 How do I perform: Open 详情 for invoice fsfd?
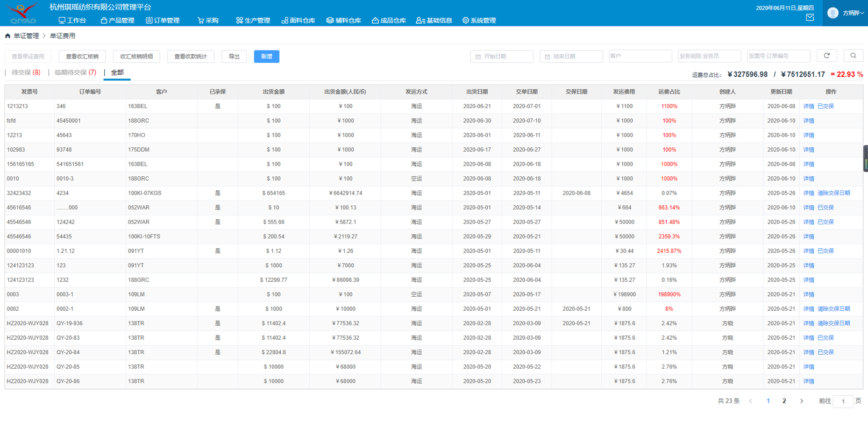coord(809,121)
